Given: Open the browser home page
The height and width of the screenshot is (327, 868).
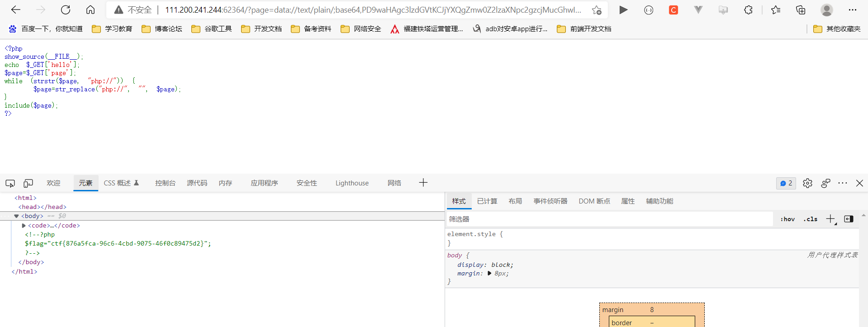Looking at the screenshot, I should coord(90,9).
